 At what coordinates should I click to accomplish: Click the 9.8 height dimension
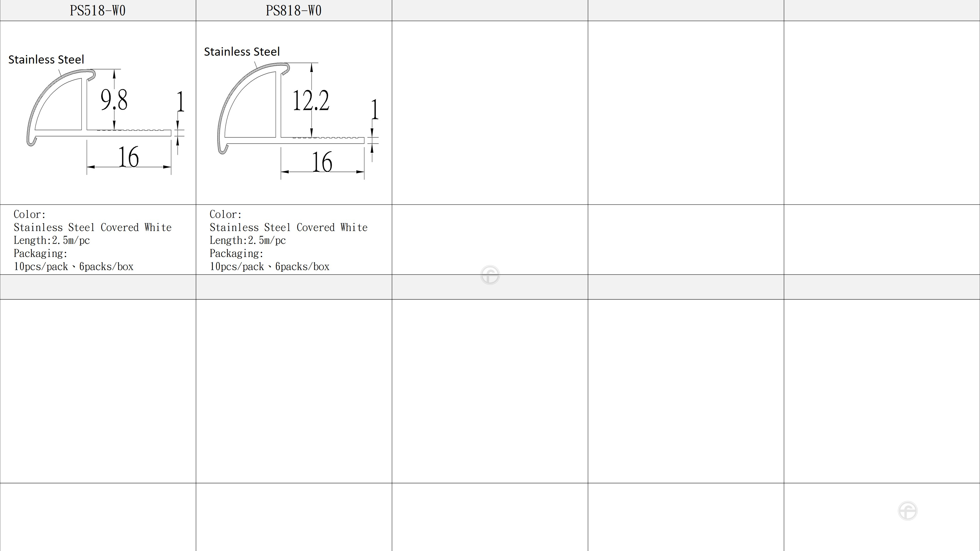[114, 100]
